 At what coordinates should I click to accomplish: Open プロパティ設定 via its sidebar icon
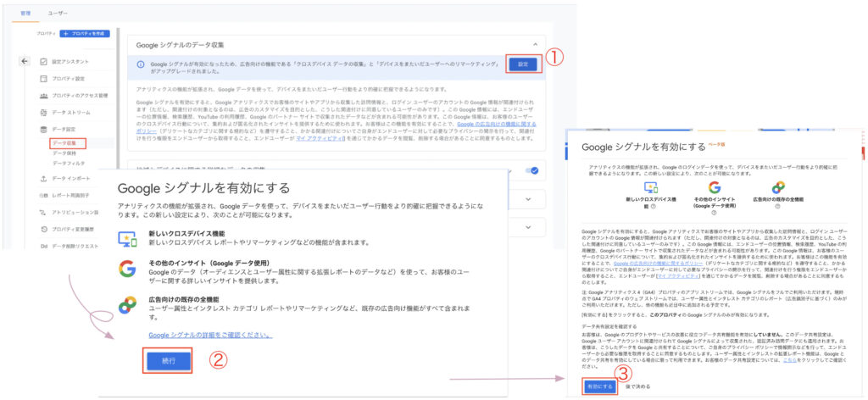pyautogui.click(x=43, y=79)
